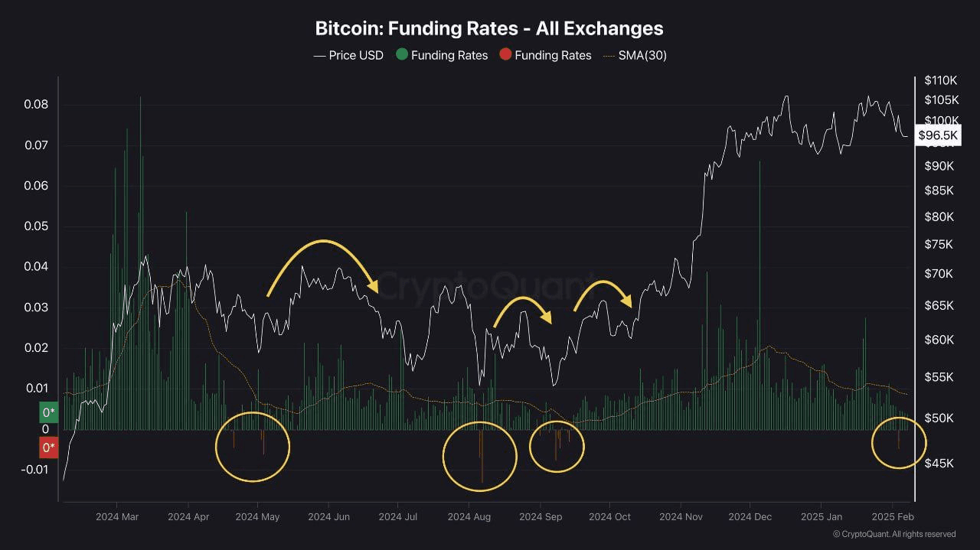Open the CryptoQuant copyright notice link
This screenshot has width=980, height=550.
click(x=893, y=534)
